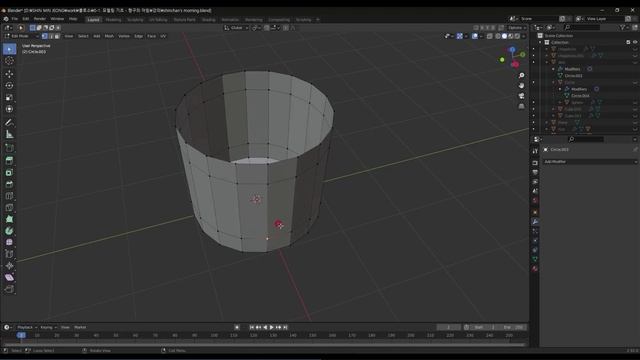Switch to wireframe shading

coord(498,36)
